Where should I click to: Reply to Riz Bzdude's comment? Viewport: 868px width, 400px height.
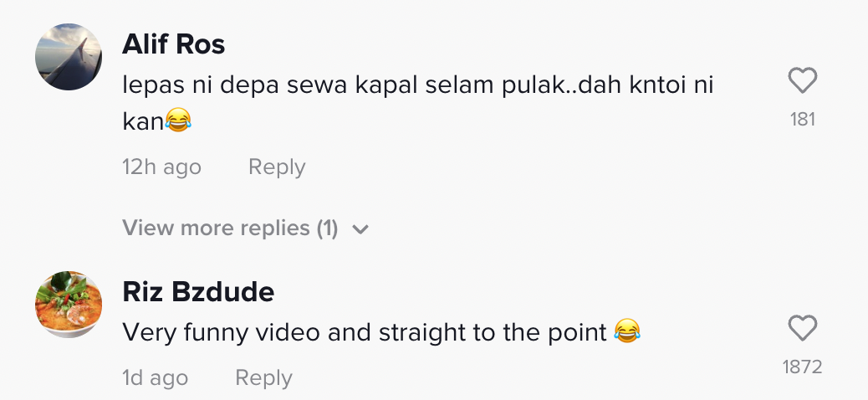(263, 378)
